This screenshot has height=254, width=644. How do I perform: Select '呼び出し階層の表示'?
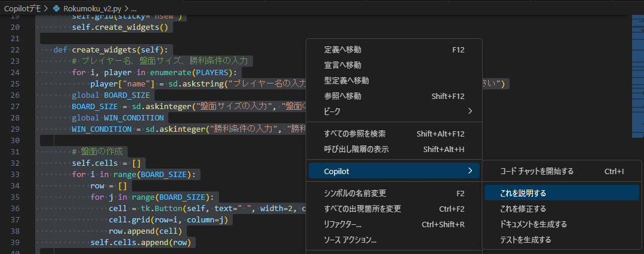pyautogui.click(x=356, y=150)
